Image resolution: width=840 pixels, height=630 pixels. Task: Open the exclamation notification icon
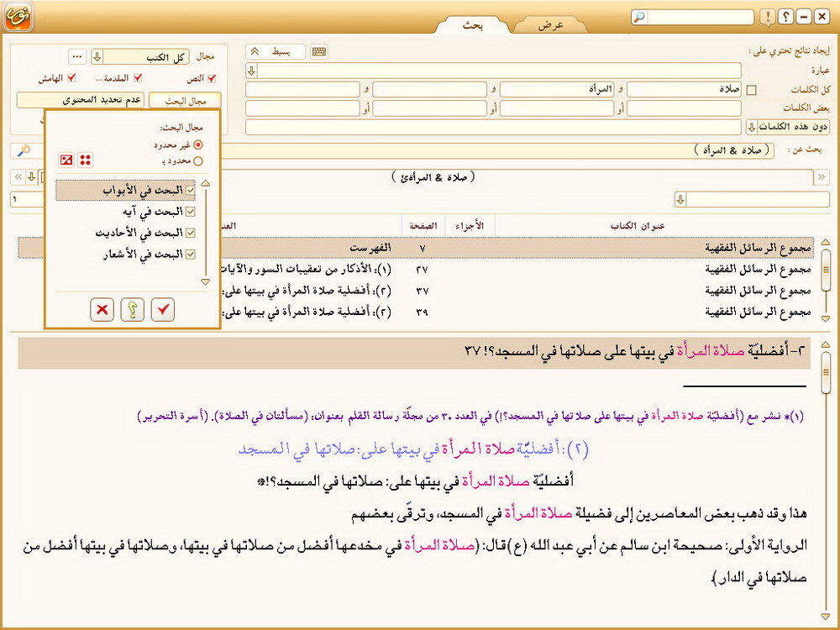(768, 17)
